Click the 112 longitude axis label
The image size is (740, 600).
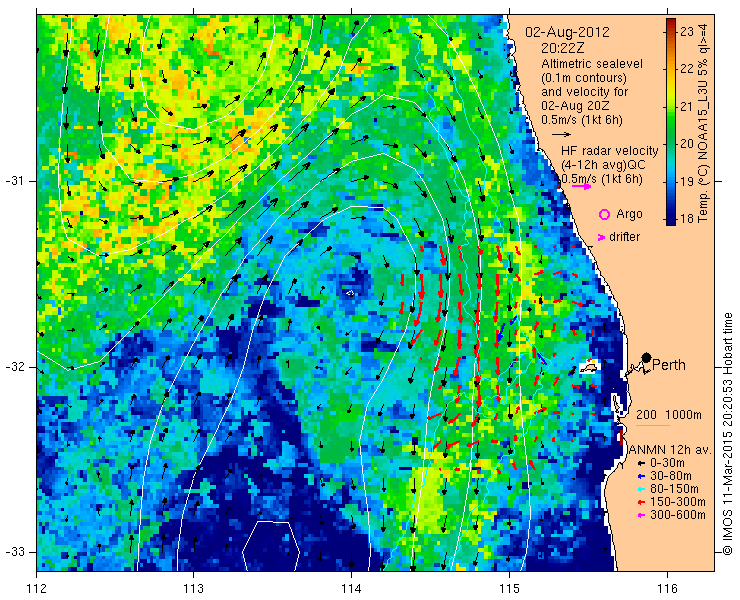pyautogui.click(x=37, y=589)
